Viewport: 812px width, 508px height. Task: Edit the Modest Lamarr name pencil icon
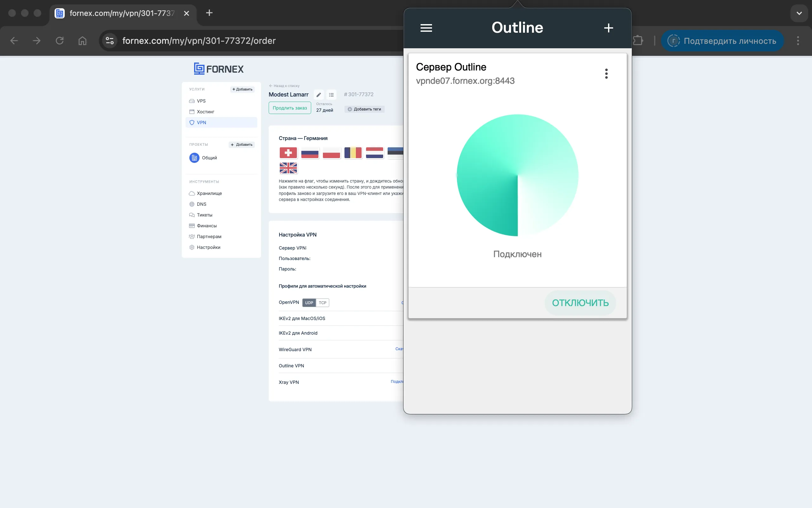coord(319,95)
